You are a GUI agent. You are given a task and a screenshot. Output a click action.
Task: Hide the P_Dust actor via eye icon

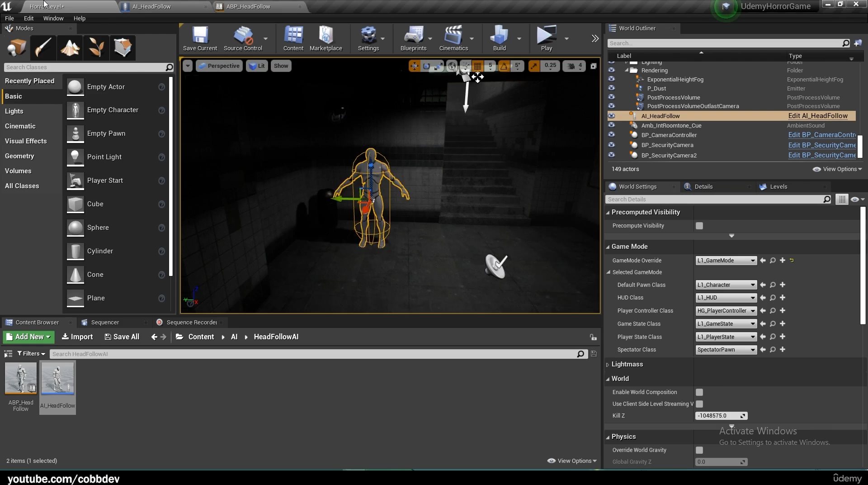click(x=611, y=88)
